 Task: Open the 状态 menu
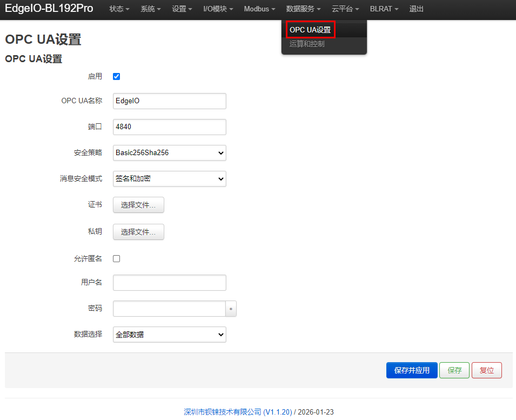tap(119, 9)
